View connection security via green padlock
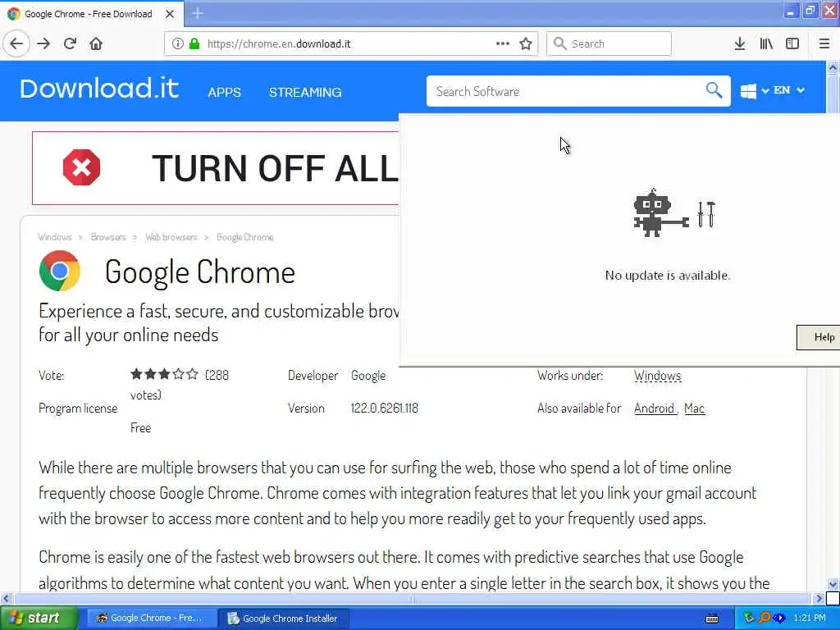The height and width of the screenshot is (630, 840). 194,43
